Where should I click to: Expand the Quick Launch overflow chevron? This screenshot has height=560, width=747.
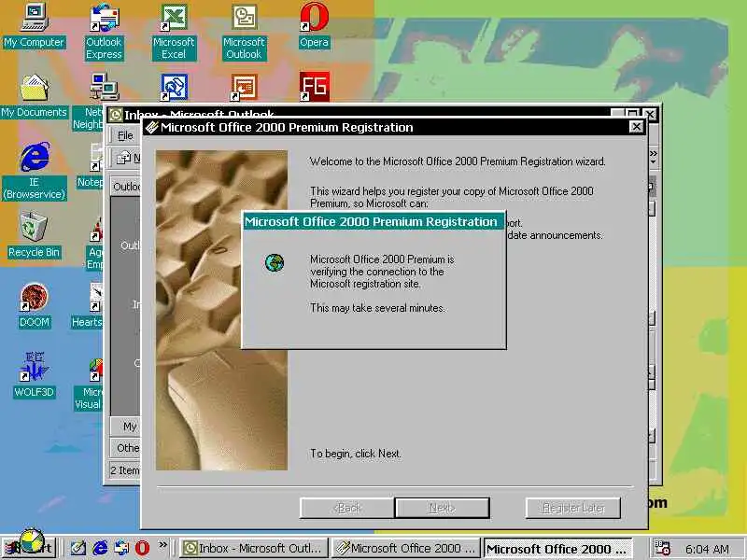coord(162,545)
